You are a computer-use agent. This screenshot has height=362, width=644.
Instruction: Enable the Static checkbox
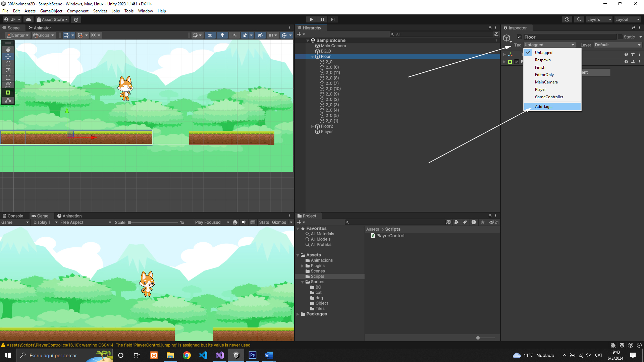pyautogui.click(x=620, y=37)
